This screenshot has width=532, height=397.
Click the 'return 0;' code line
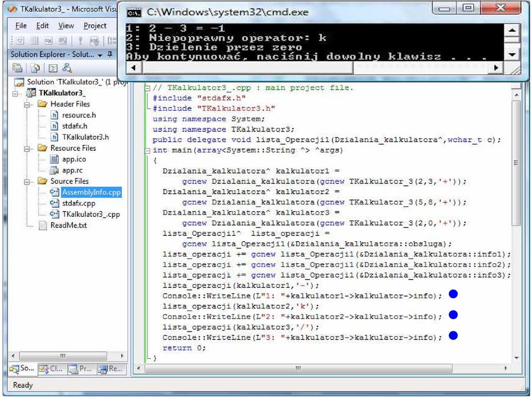[184, 348]
